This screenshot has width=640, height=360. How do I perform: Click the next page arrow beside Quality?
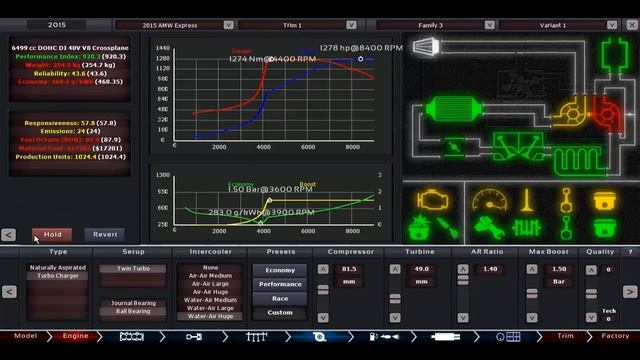point(630,291)
